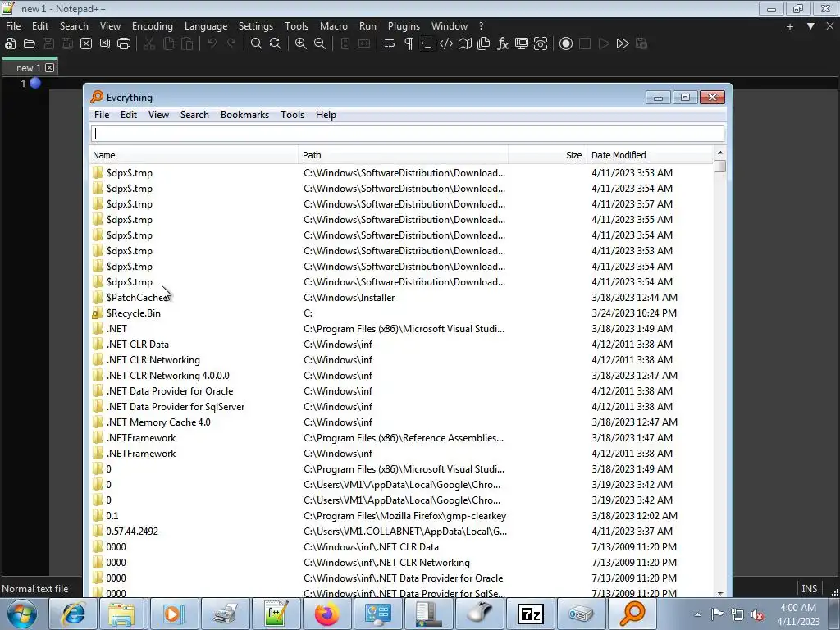Open 7-Zip from the taskbar

(530, 614)
